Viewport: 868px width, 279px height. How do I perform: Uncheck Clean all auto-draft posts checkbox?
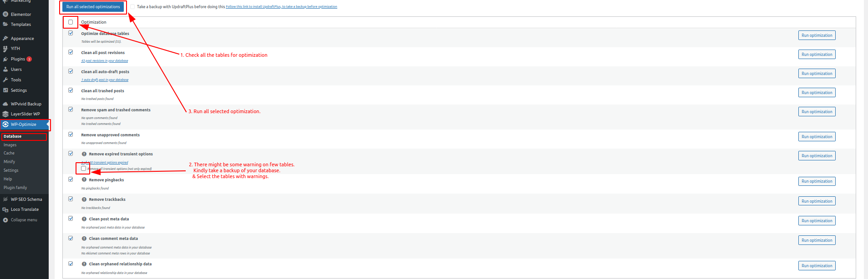[71, 71]
